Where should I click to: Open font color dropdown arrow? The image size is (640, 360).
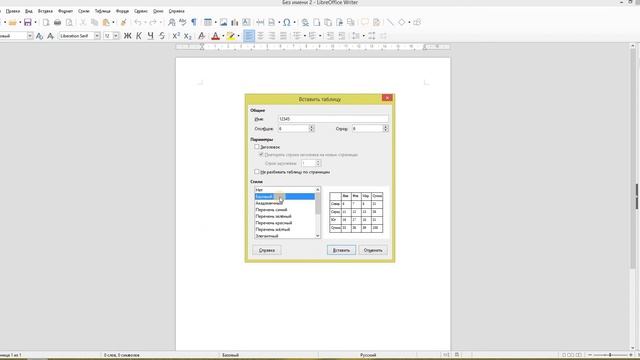pyautogui.click(x=223, y=36)
